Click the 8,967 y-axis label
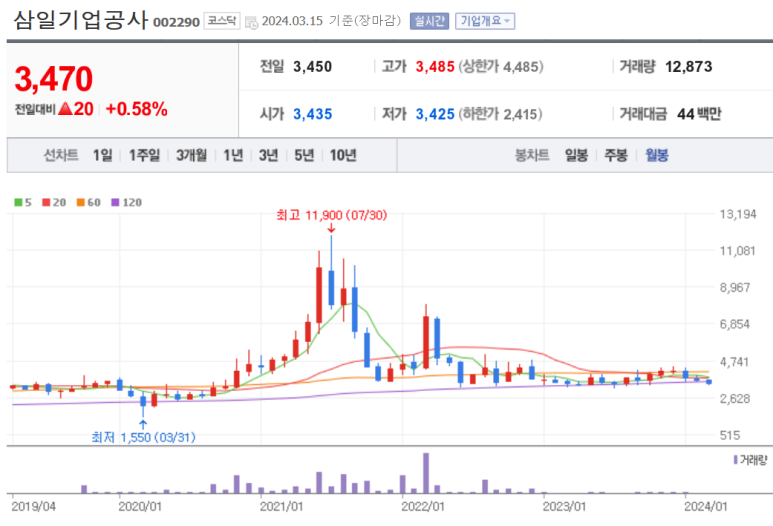Image resolution: width=773 pixels, height=526 pixels. (735, 288)
